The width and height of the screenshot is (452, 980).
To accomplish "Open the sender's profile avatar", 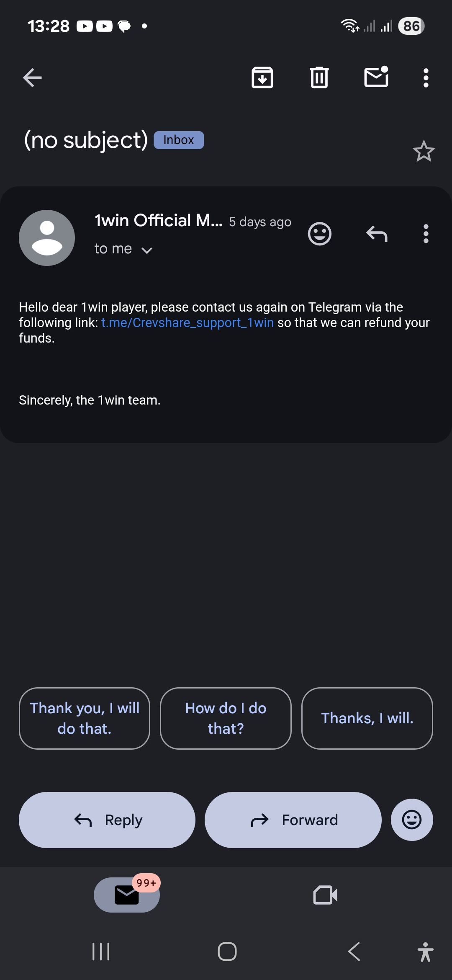I will pos(47,238).
